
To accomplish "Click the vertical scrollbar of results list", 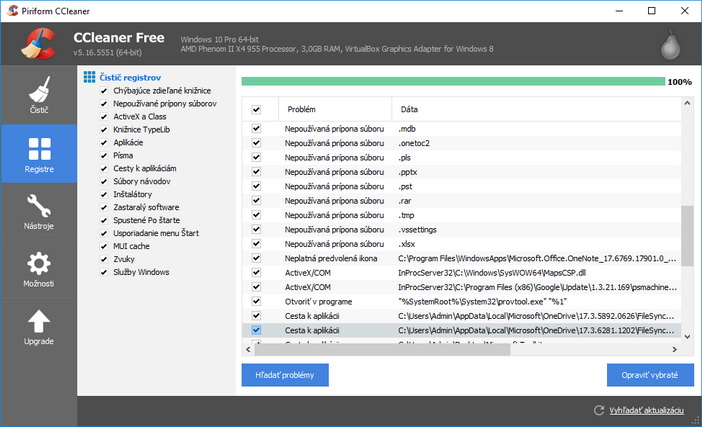I will tap(687, 230).
